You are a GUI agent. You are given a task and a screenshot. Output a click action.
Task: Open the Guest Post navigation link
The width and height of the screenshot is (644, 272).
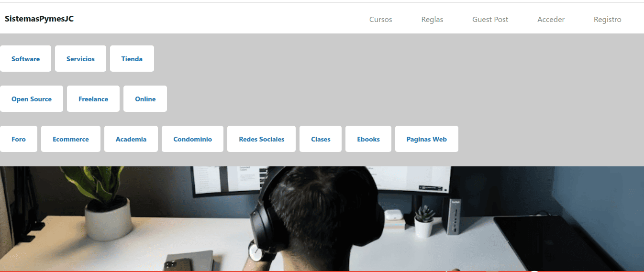490,20
